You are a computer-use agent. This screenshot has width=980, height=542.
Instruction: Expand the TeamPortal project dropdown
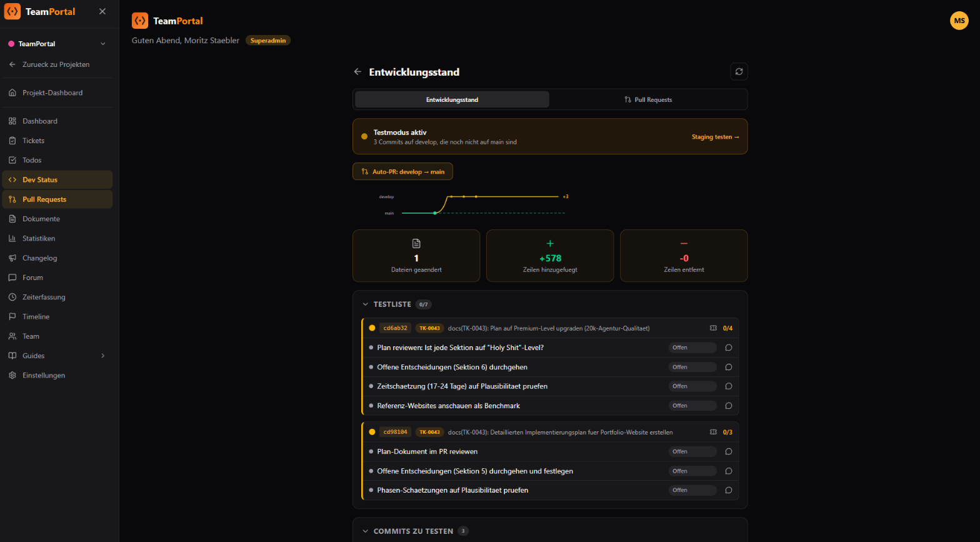click(103, 44)
